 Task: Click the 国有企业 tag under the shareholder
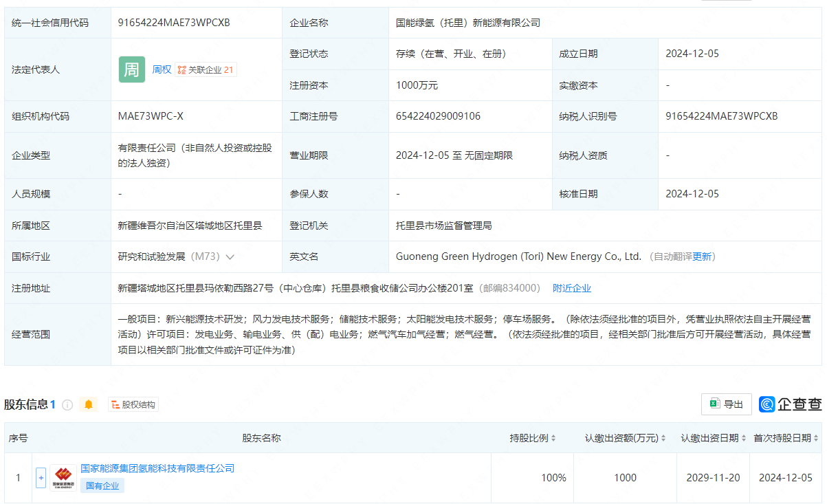pos(102,486)
